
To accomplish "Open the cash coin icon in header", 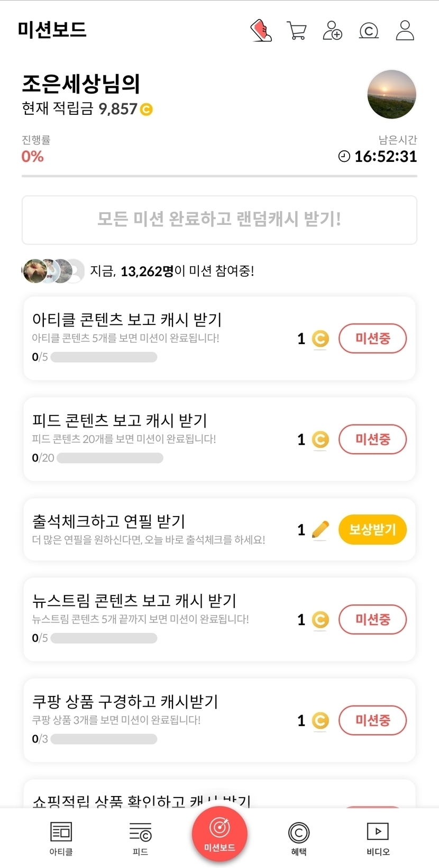I will [x=369, y=31].
